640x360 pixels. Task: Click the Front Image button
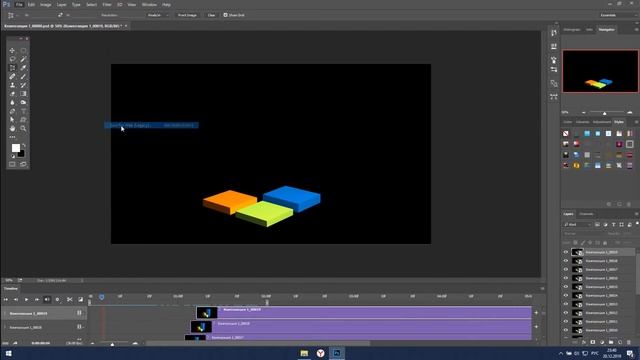tap(187, 15)
